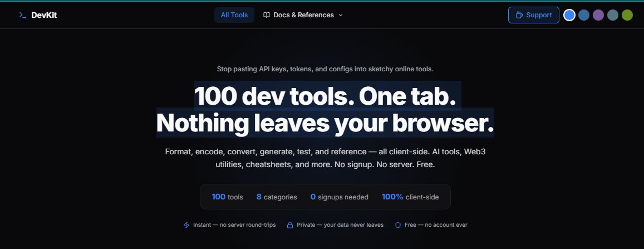Click the lightning bolt Instant icon
Screen dimensions: 644x249
[x=186, y=225]
